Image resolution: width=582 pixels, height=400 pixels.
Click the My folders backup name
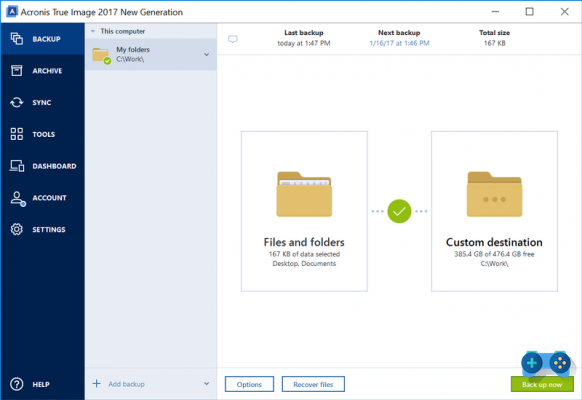[133, 49]
